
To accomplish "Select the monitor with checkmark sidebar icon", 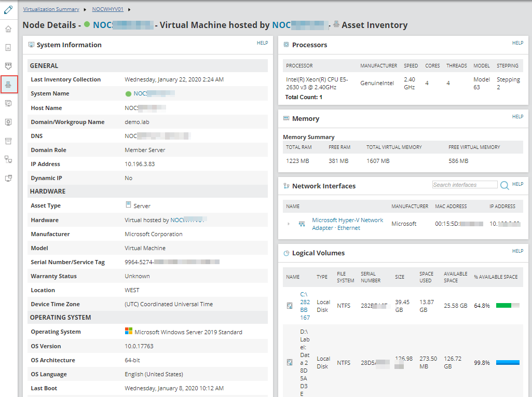I will click(8, 103).
